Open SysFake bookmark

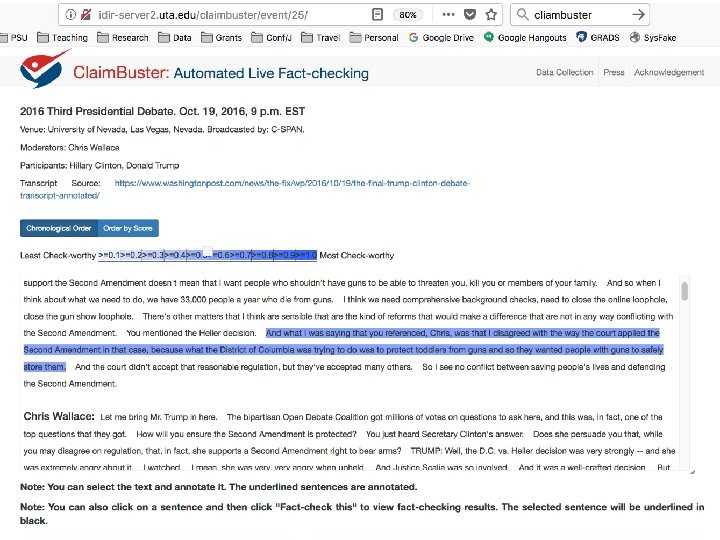(652, 38)
